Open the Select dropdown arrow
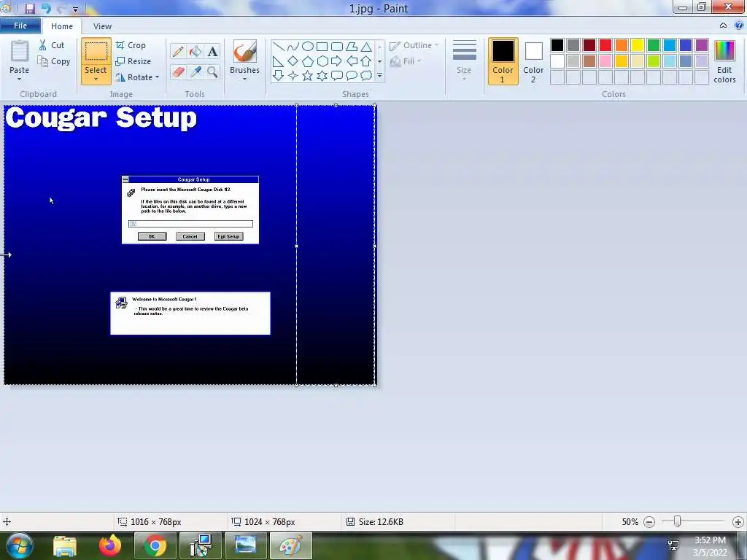This screenshot has height=560, width=747. tap(96, 79)
